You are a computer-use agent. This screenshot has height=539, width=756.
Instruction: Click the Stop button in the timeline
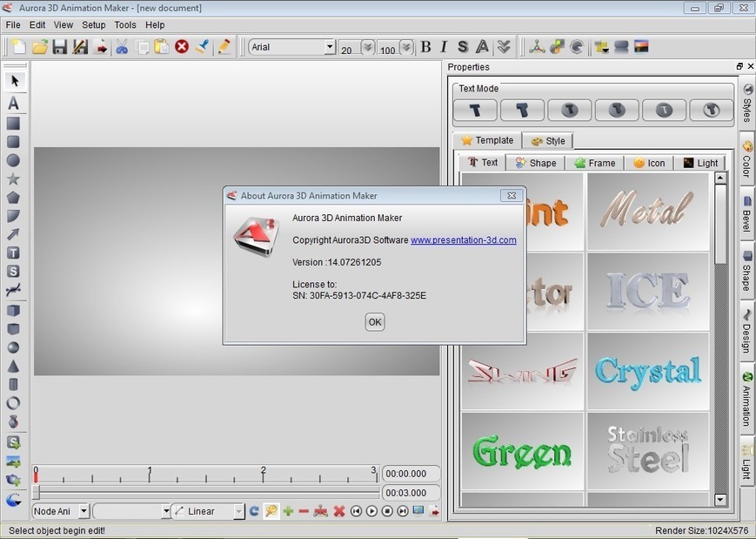click(x=387, y=511)
